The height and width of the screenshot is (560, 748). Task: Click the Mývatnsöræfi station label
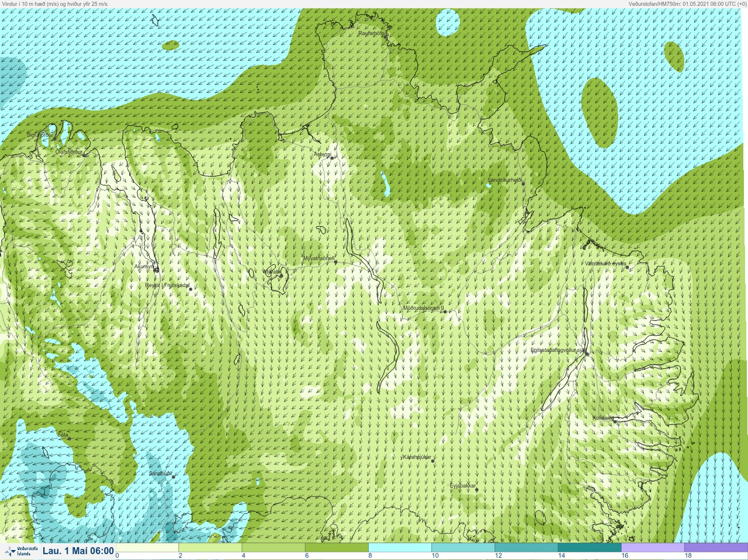tap(318, 258)
